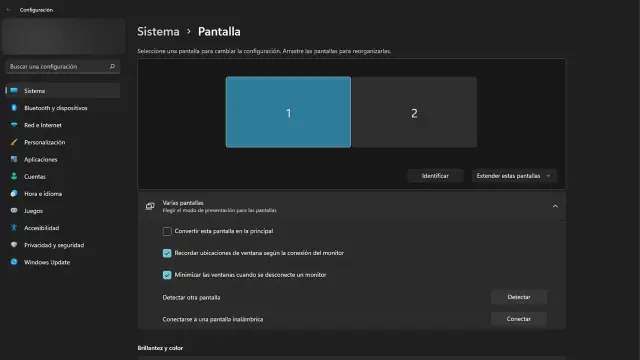640x360 pixels.
Task: Navigate to Windows Update
Action: 63,262
